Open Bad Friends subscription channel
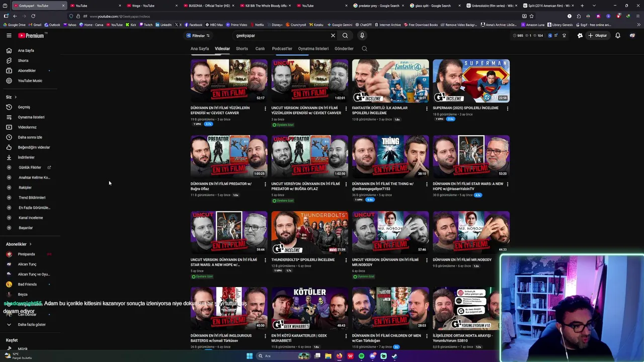 [27, 285]
